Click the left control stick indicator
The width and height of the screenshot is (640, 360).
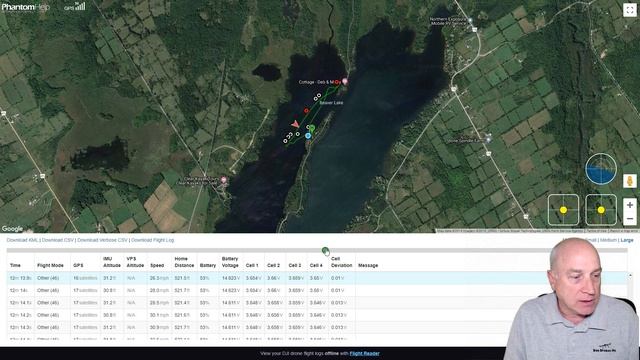click(x=563, y=210)
